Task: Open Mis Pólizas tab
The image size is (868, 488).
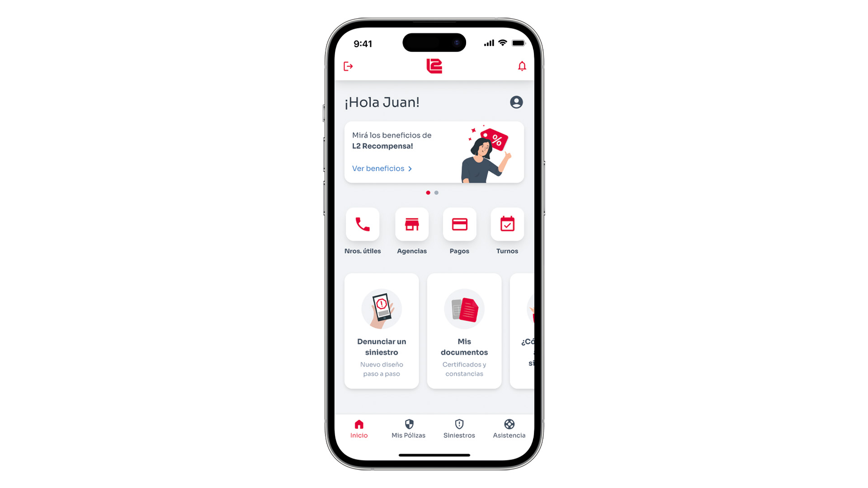Action: 408,428
